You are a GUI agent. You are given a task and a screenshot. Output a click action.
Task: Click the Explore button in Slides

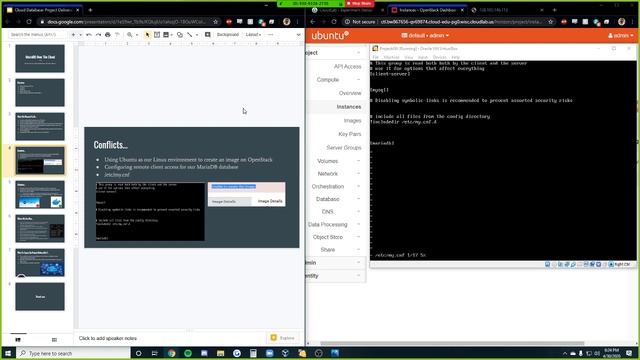(x=282, y=338)
